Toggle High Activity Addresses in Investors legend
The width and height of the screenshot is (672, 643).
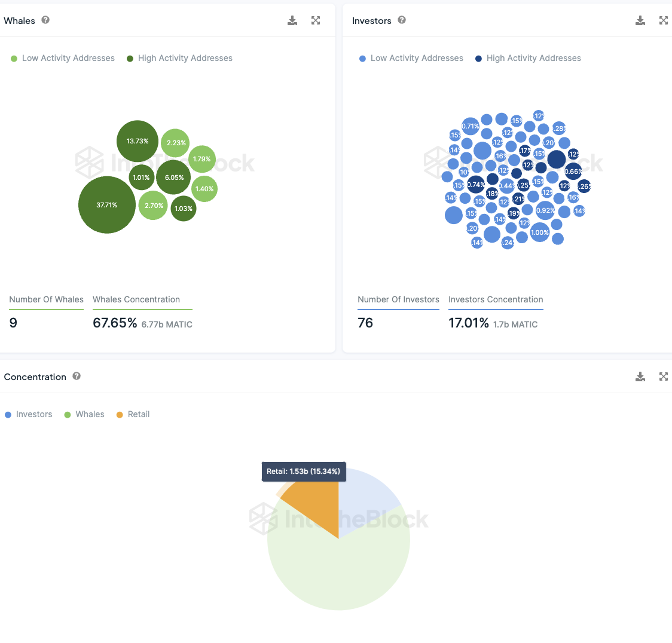528,58
